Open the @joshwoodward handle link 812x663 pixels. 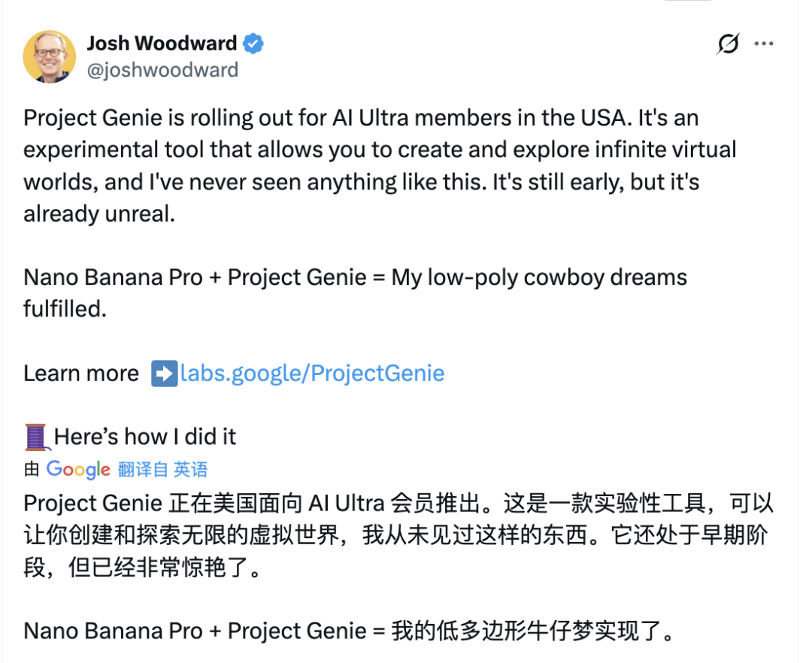[x=162, y=70]
